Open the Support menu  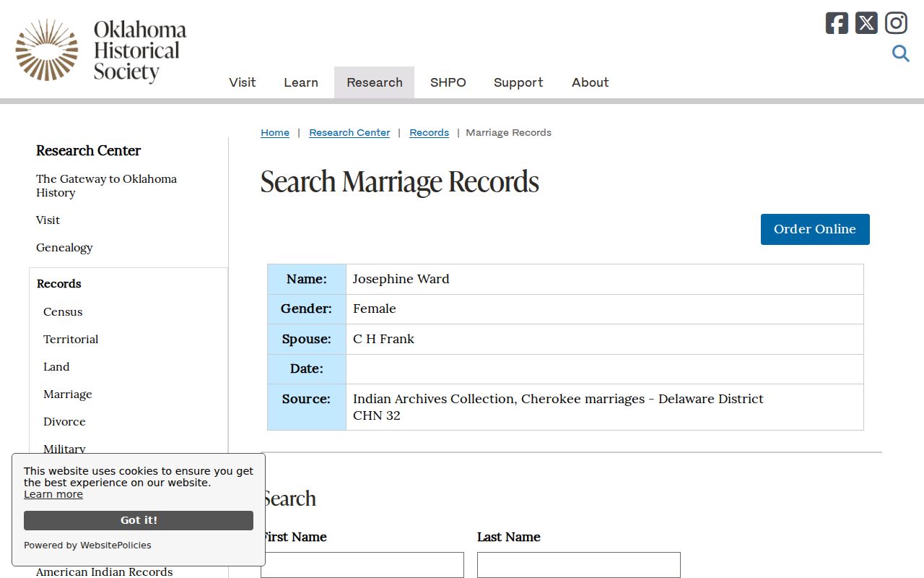click(518, 82)
